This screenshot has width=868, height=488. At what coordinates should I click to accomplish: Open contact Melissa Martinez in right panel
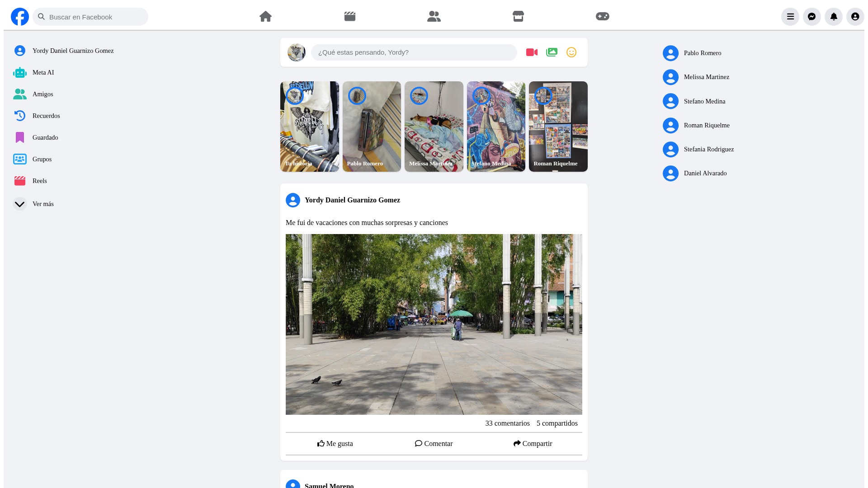696,77
